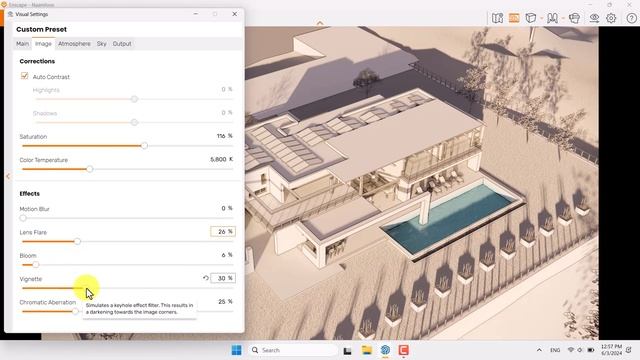This screenshot has height=360, width=640.
Task: Click the orange Visual Settings toolbar icon
Action: click(514, 18)
